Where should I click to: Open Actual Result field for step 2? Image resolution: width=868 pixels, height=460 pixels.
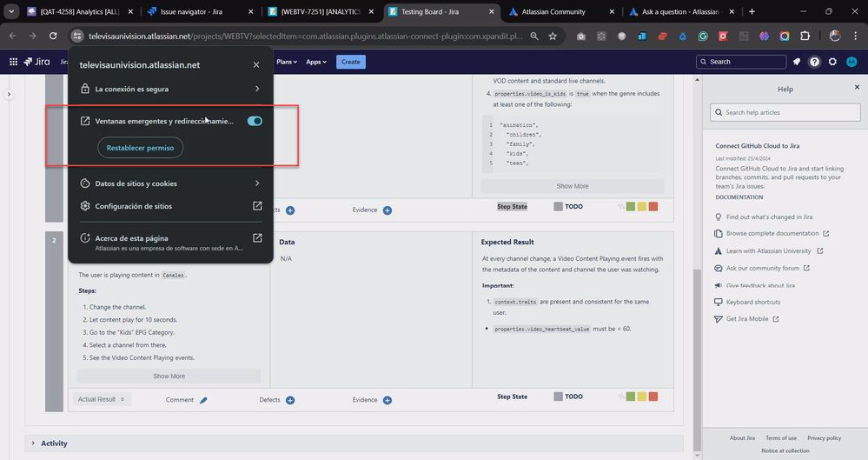click(102, 400)
